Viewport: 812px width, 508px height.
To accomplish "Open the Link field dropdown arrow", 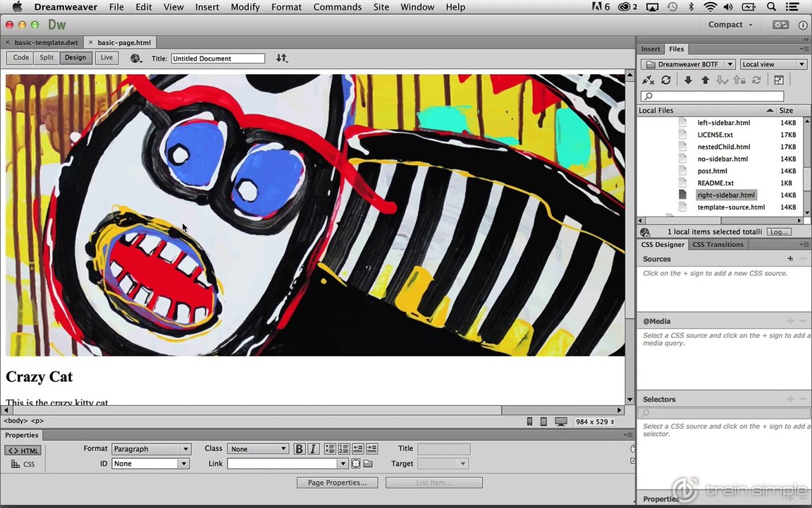I will pyautogui.click(x=343, y=464).
